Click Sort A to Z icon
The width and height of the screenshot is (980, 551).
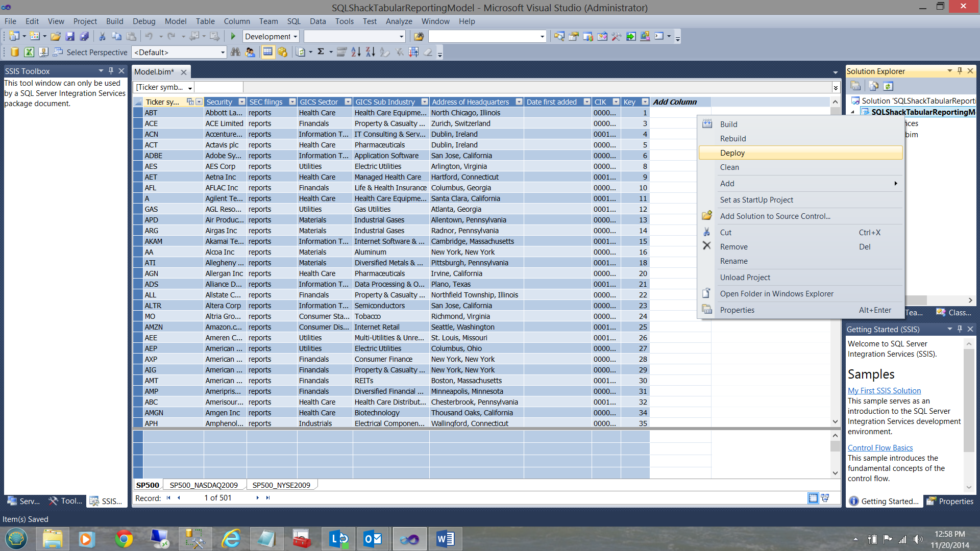click(356, 52)
